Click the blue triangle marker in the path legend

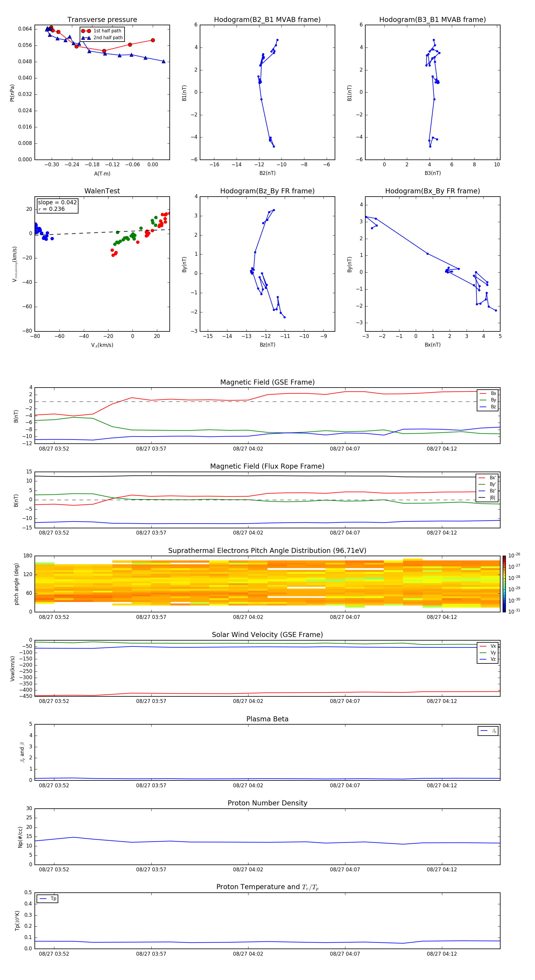click(86, 38)
